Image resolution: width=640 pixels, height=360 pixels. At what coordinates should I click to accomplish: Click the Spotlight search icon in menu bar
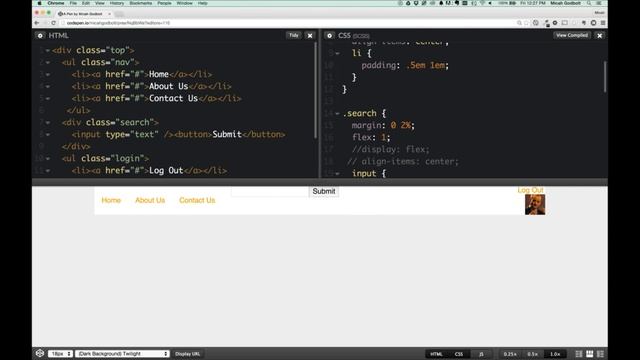coord(589,3)
